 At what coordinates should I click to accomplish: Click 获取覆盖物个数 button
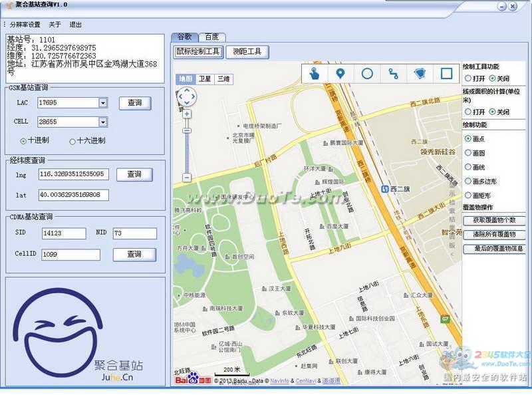[494, 220]
